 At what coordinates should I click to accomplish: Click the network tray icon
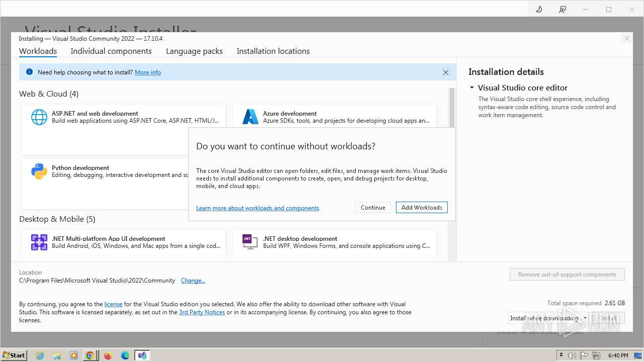(597, 355)
